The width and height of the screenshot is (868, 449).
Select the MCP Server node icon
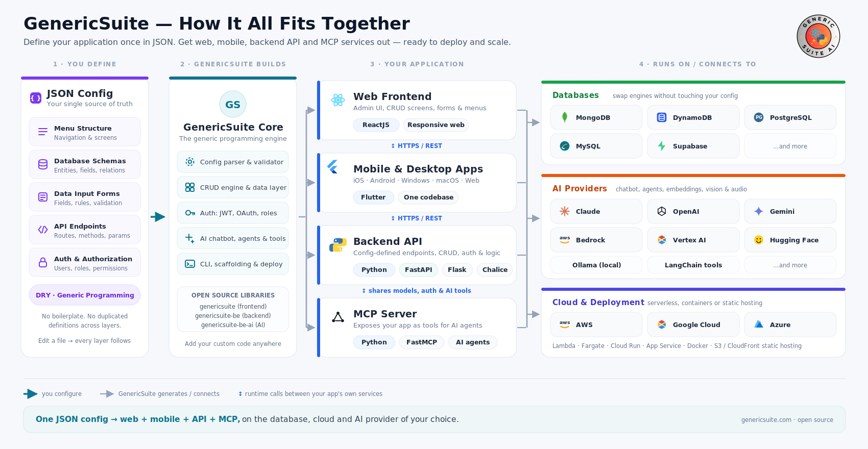point(338,317)
